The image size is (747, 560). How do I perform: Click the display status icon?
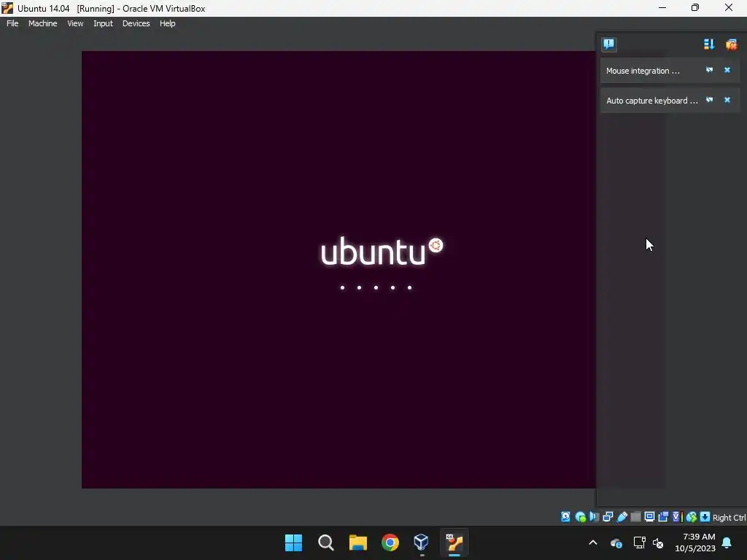click(x=649, y=517)
